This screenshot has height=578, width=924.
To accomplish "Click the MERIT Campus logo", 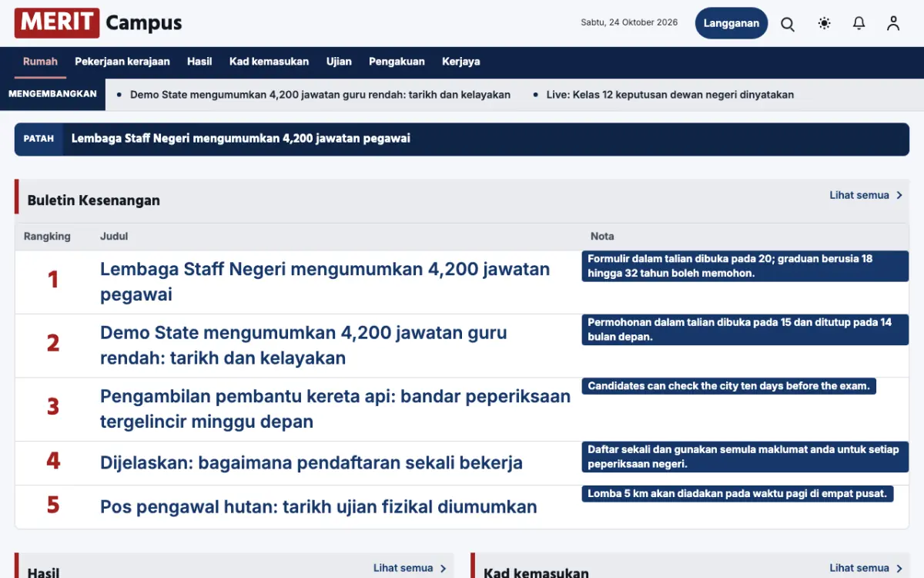I will click(x=99, y=23).
